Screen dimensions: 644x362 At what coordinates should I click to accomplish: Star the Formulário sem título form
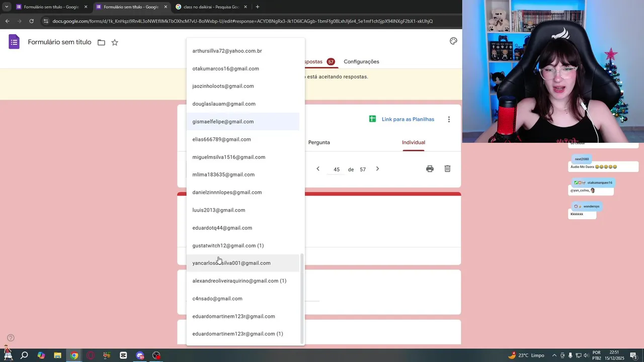(x=115, y=43)
